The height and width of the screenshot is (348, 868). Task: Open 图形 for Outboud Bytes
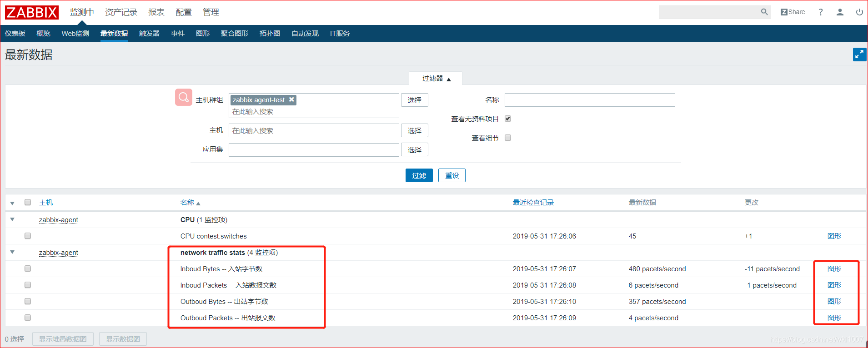pos(834,301)
